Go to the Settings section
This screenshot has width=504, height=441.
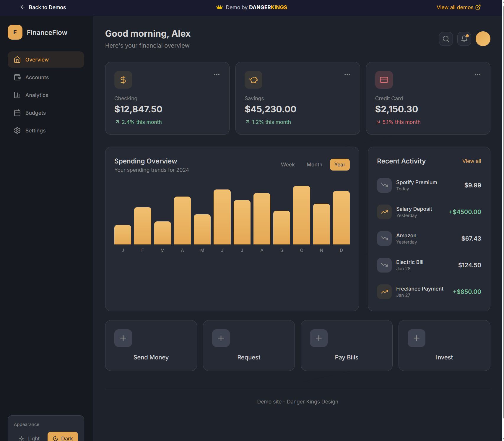[35, 130]
